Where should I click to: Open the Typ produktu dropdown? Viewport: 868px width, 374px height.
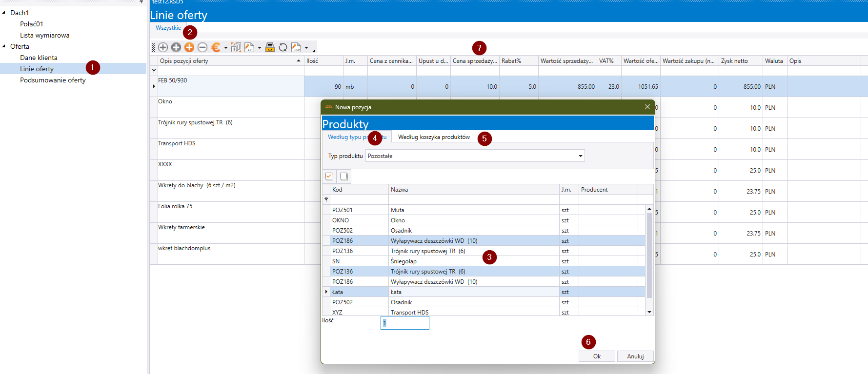click(x=580, y=156)
